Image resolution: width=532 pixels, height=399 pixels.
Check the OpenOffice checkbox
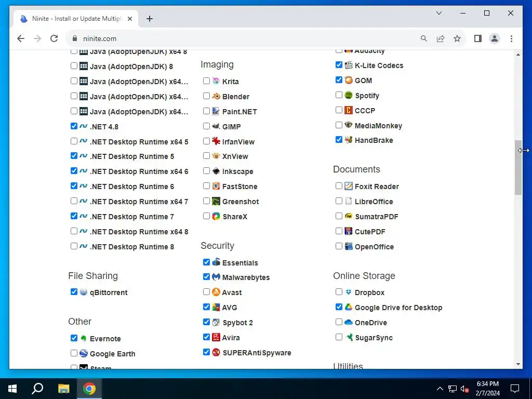(x=339, y=246)
